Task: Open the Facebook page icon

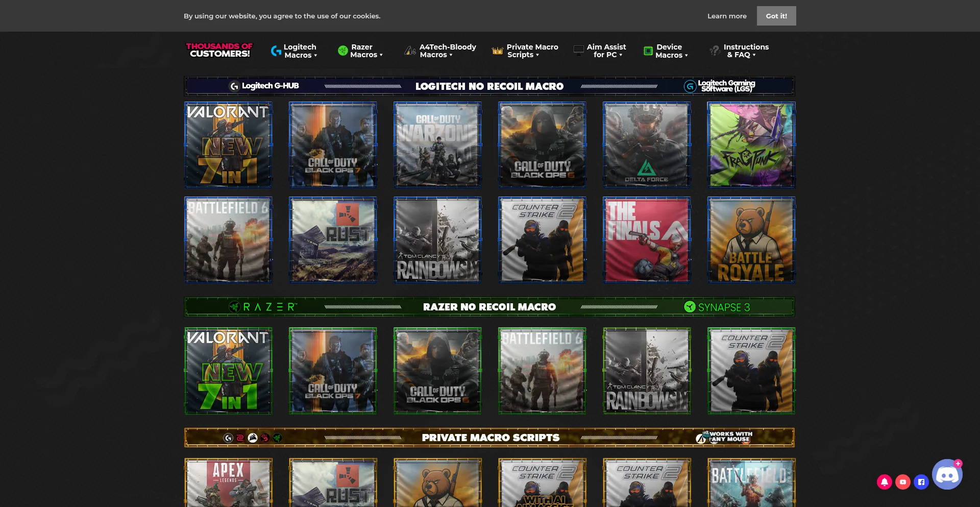Action: (x=921, y=481)
